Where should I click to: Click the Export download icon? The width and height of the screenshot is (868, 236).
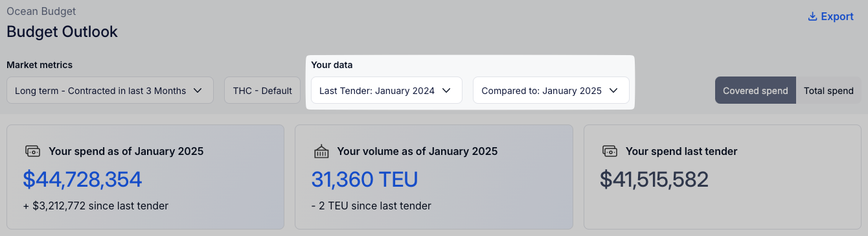812,17
